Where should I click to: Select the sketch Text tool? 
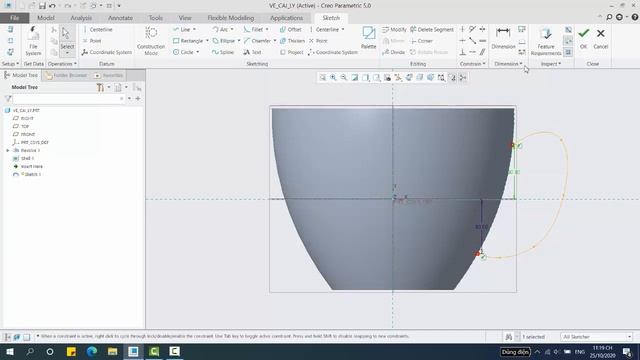(252, 52)
